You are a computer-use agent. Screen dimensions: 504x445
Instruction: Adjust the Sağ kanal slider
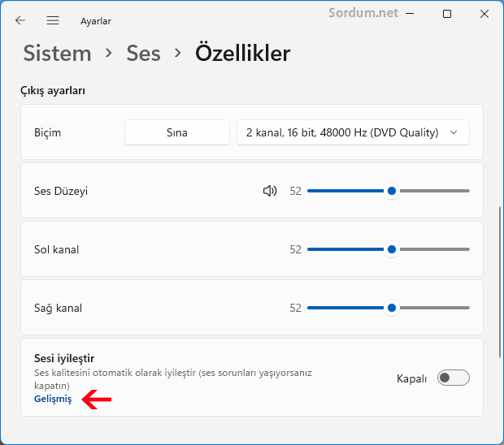[x=389, y=308]
